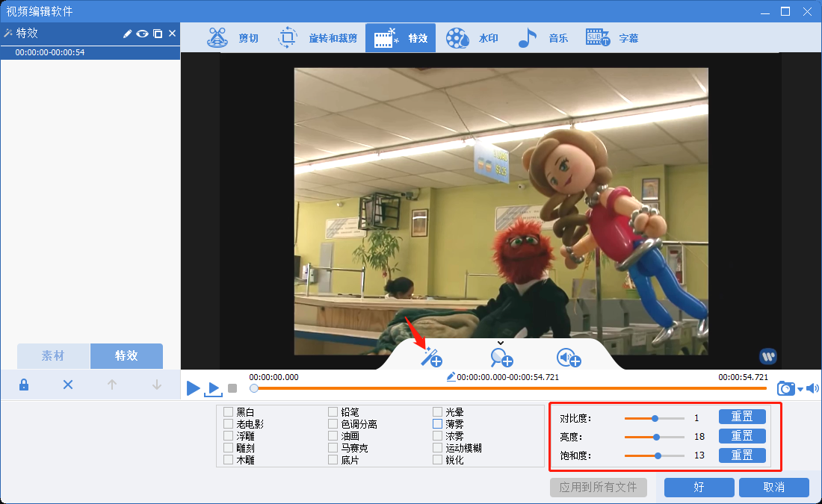Maximize the 视频编辑软件 window
Image resolution: width=822 pixels, height=504 pixels.
click(x=785, y=11)
